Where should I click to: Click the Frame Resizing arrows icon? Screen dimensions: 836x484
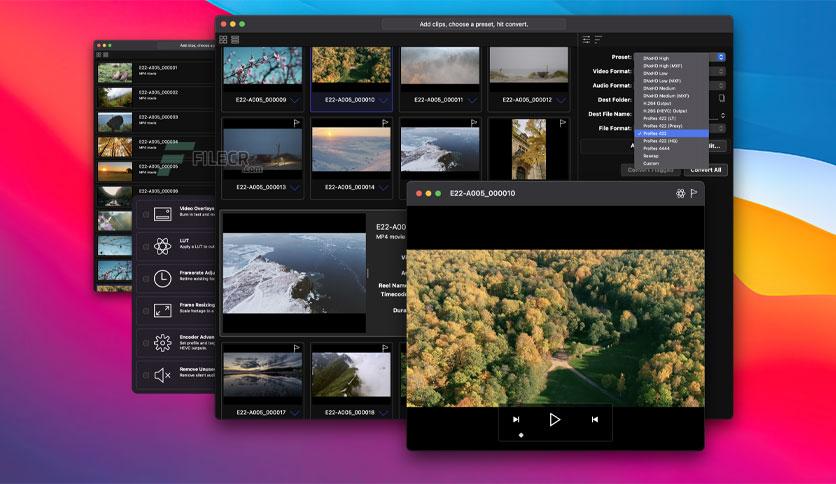coord(163,310)
